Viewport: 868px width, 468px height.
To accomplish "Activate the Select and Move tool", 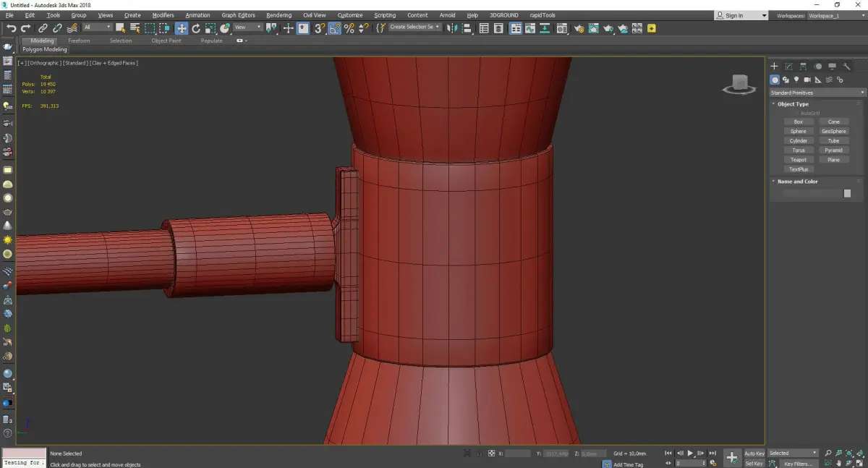I will 181,28.
